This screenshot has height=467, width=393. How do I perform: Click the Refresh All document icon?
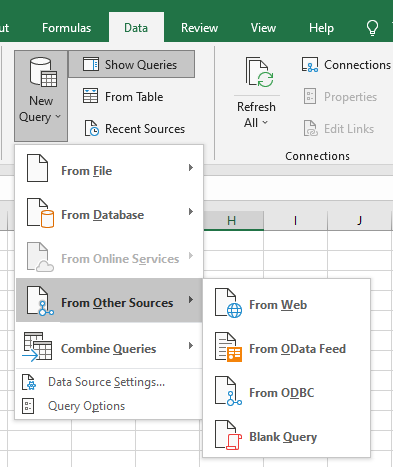pyautogui.click(x=259, y=72)
